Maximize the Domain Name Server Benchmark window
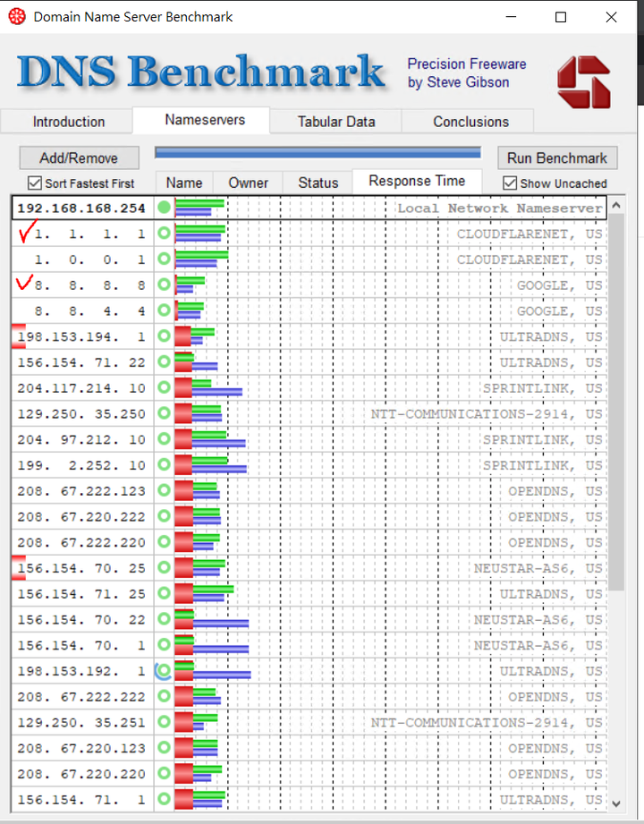 coord(561,17)
